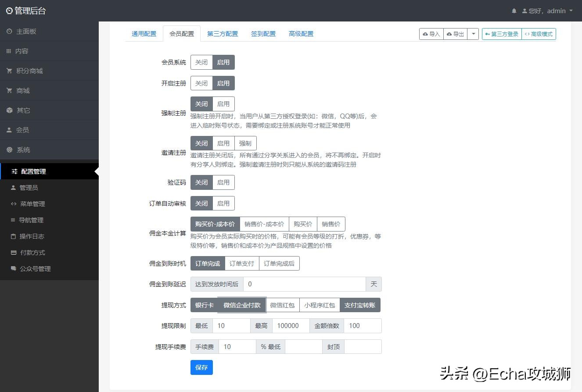
Task: Click the 保存 button
Action: [201, 367]
